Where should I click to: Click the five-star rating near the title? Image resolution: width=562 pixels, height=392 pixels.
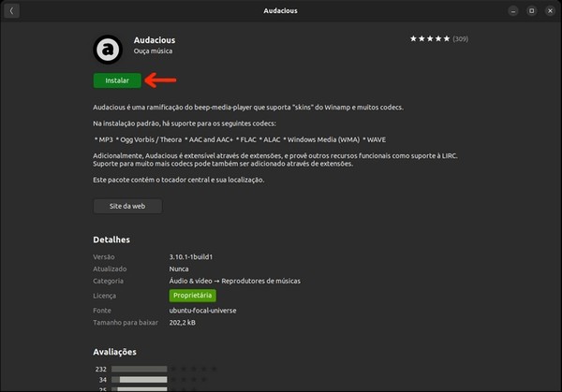click(x=429, y=39)
